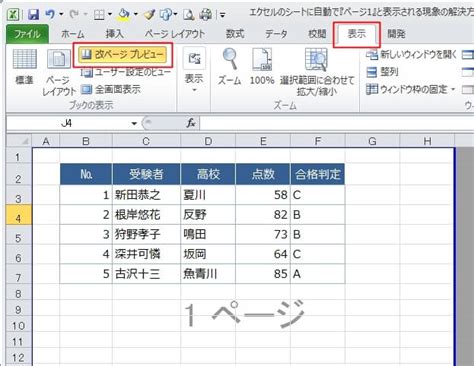
Task: Open the 開発 tab
Action: tap(396, 34)
